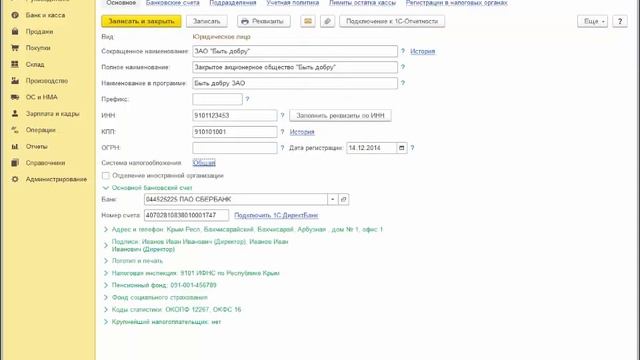Switch to the Банковские счета tab
Screen dimensions: 640x360
pos(173,3)
